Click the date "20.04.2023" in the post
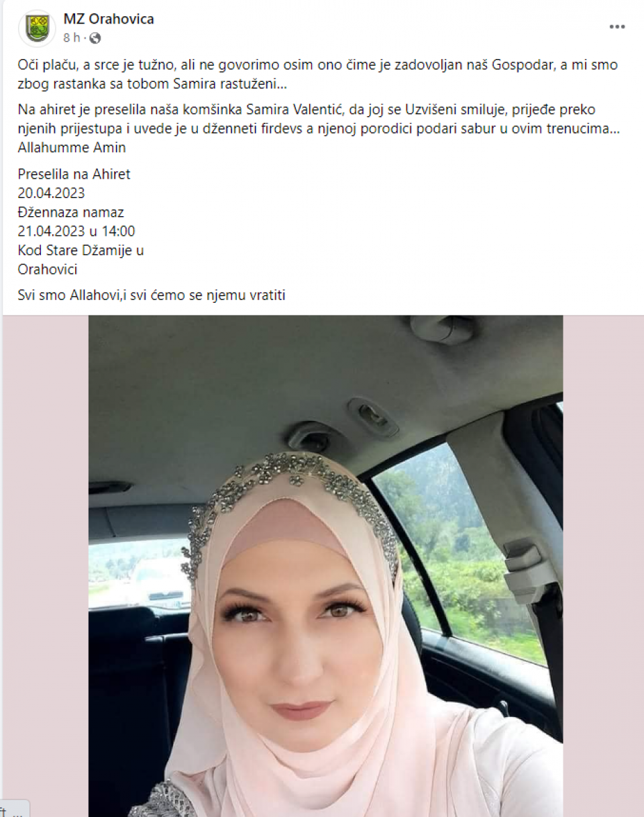This screenshot has height=817, width=644. pos(51,193)
